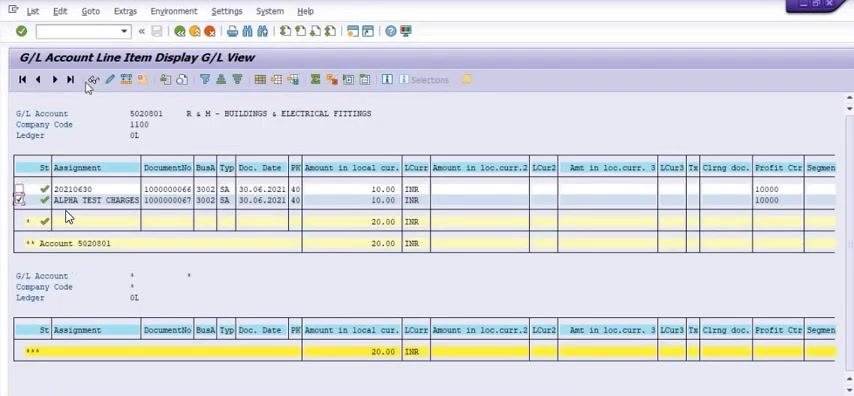Image resolution: width=854 pixels, height=396 pixels.
Task: Open the Extras menu
Action: [x=125, y=11]
